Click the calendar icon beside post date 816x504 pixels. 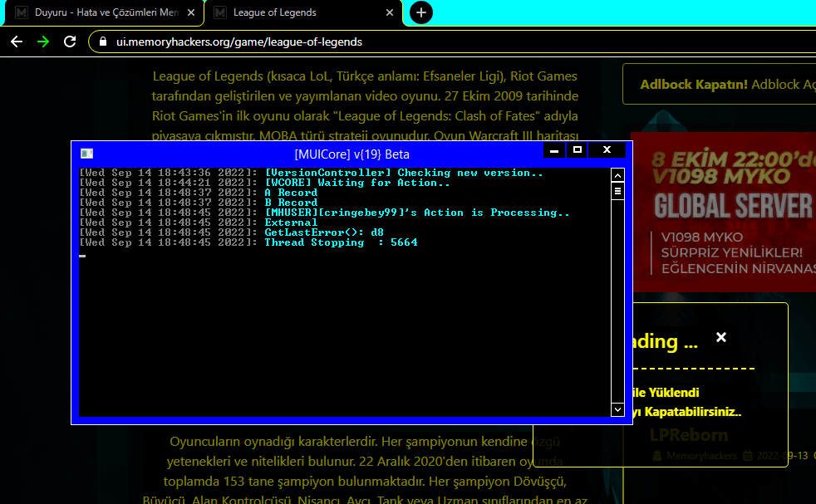pyautogui.click(x=747, y=456)
